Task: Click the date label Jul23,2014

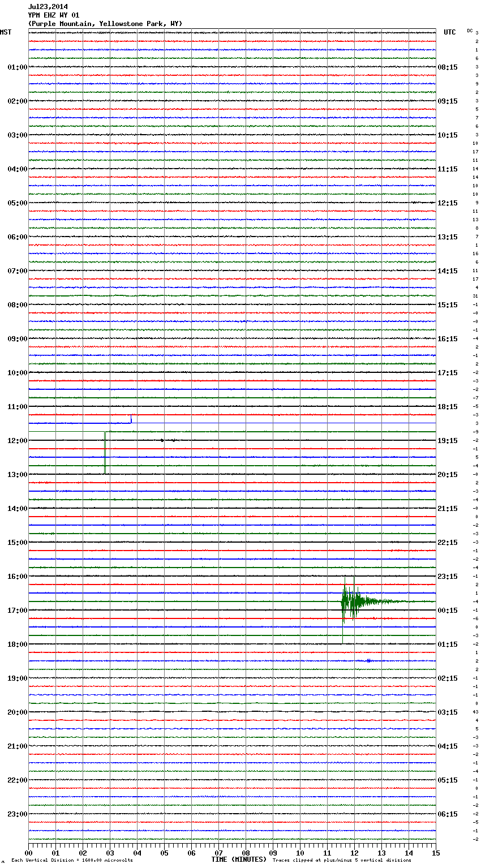Action: pos(48,7)
